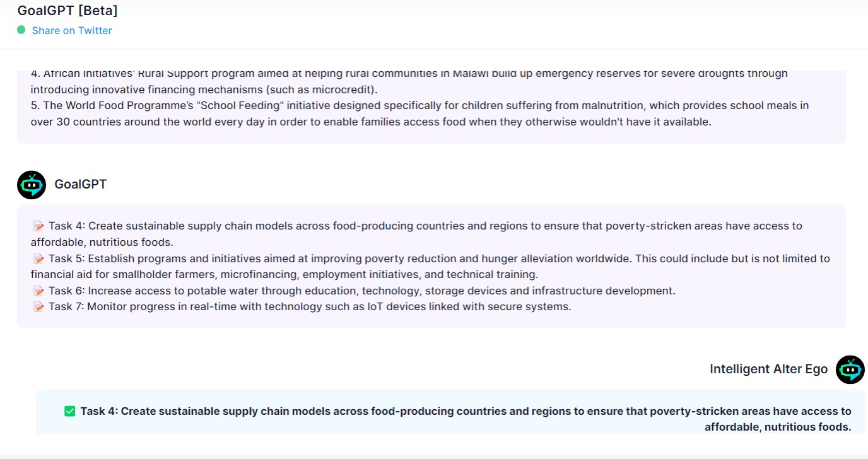Click the microcredit financing mechanisms line

point(204,90)
